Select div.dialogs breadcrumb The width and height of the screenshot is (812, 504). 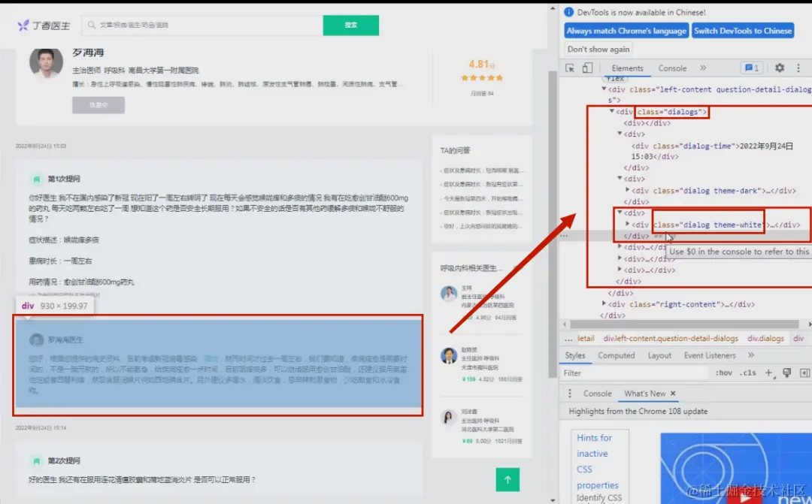point(765,338)
